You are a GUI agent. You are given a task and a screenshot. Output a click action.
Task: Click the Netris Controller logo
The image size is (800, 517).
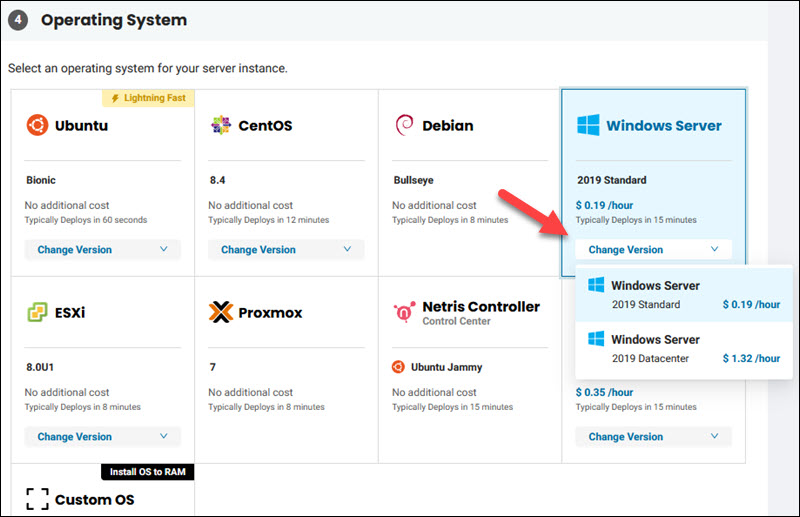404,312
